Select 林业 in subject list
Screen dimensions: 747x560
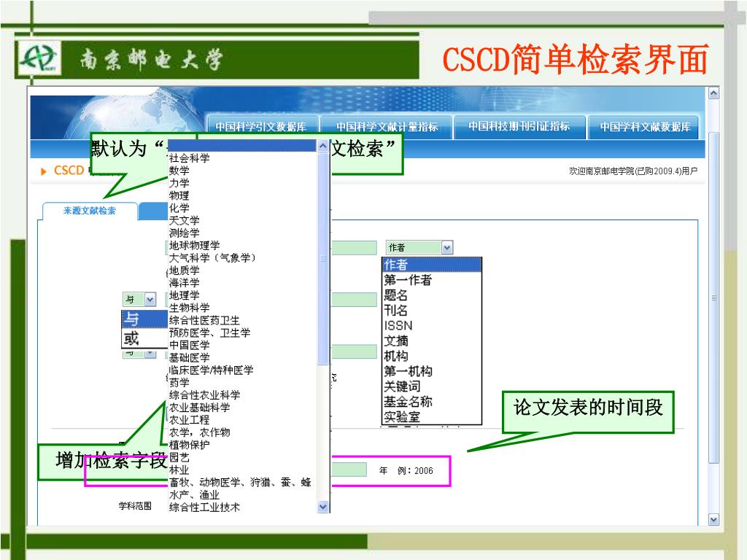click(x=242, y=470)
